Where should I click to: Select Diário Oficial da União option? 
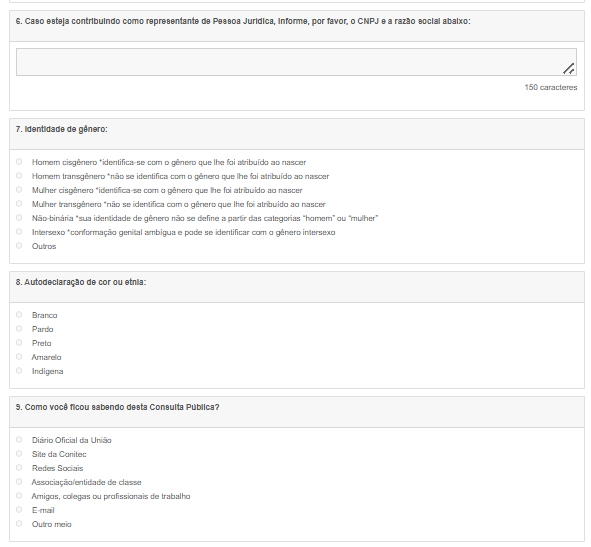click(19, 440)
